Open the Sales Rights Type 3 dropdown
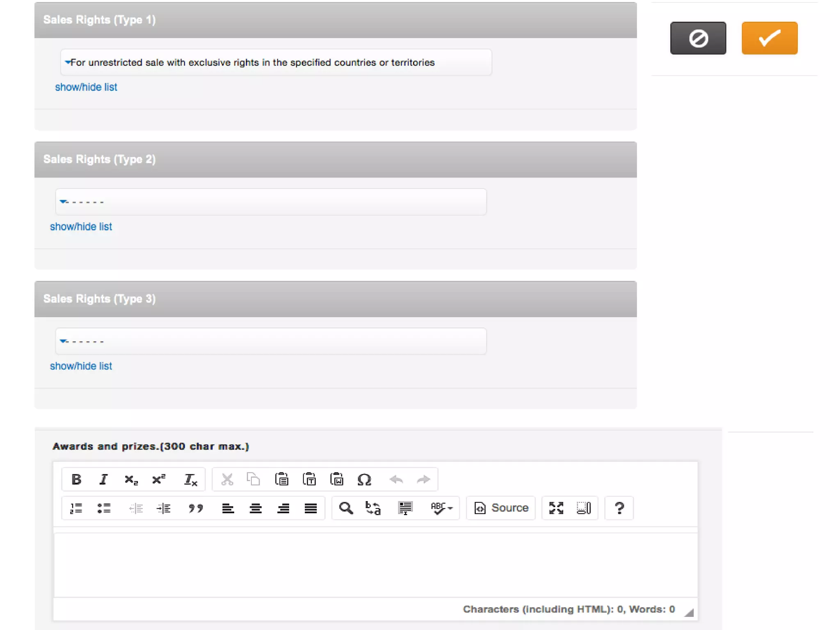The width and height of the screenshot is (840, 630). coord(271,341)
